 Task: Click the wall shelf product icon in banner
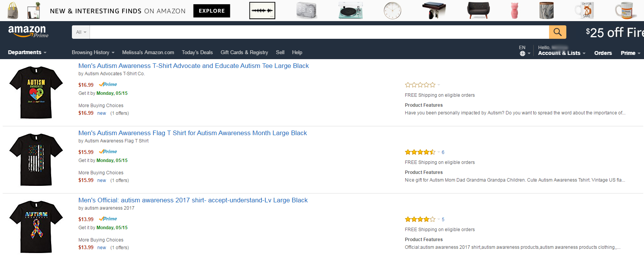pyautogui.click(x=34, y=10)
